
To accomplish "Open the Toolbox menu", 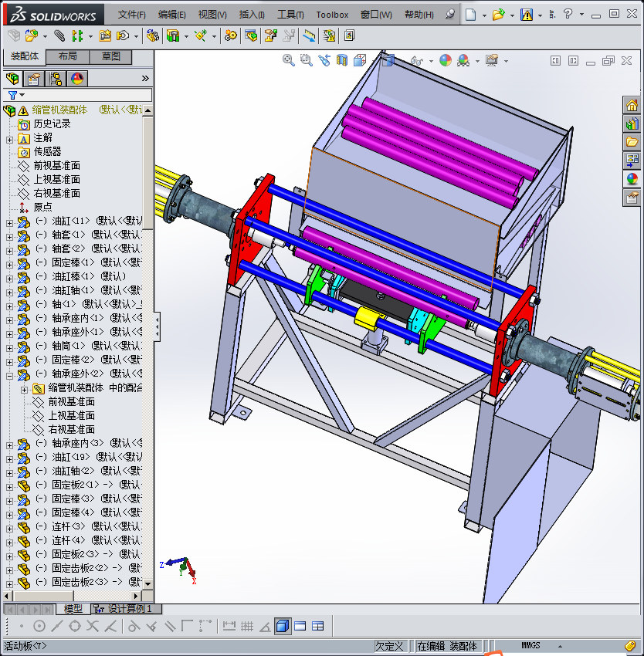I will point(332,15).
